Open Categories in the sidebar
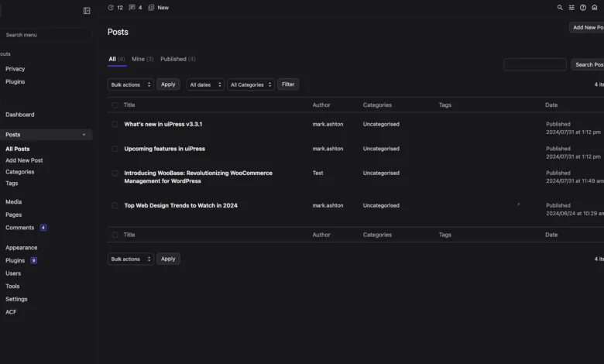Screen dimensions: 604x364 coord(19,172)
